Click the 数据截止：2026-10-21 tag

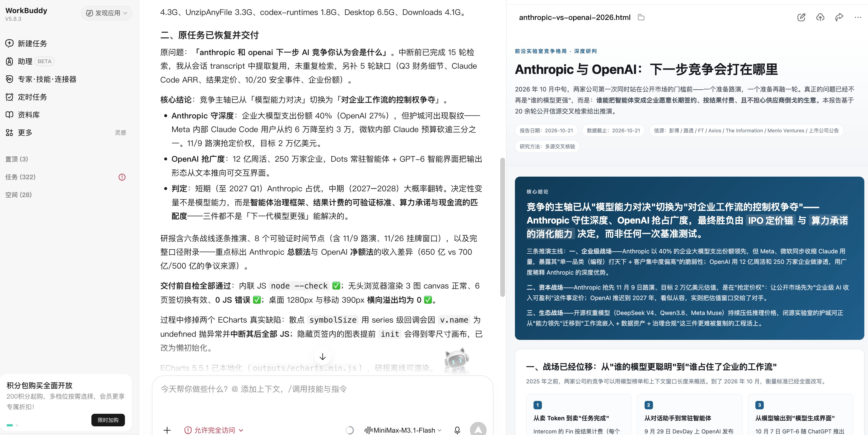(x=613, y=130)
